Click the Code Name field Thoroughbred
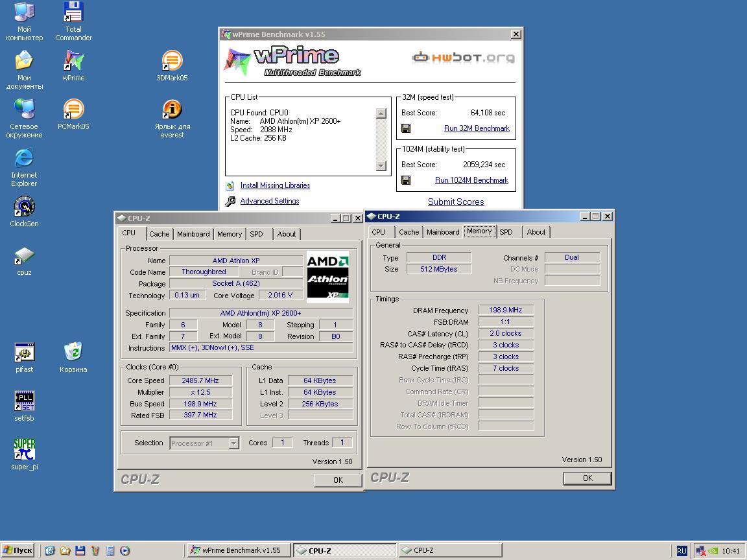Screen dimensions: 747x560 tap(204, 272)
